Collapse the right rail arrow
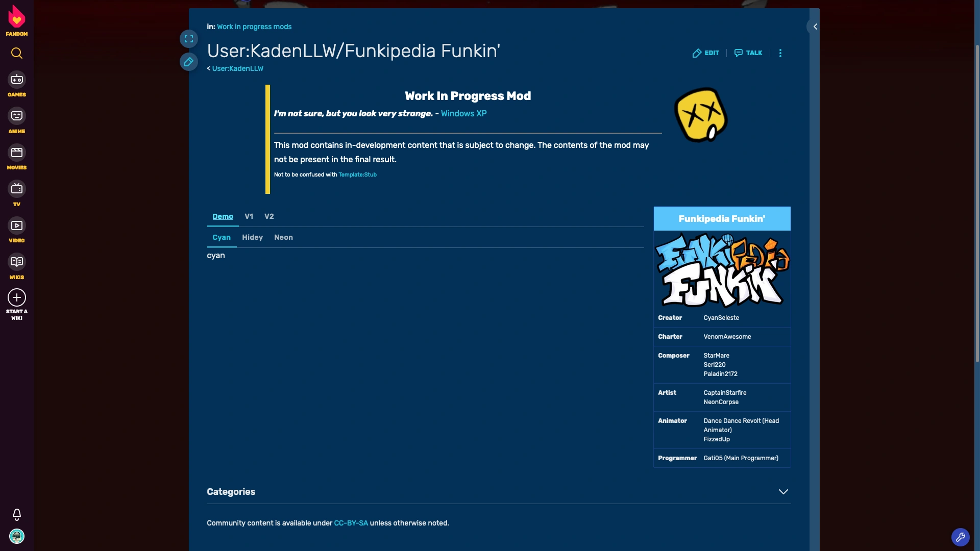This screenshot has height=551, width=980. (x=815, y=27)
